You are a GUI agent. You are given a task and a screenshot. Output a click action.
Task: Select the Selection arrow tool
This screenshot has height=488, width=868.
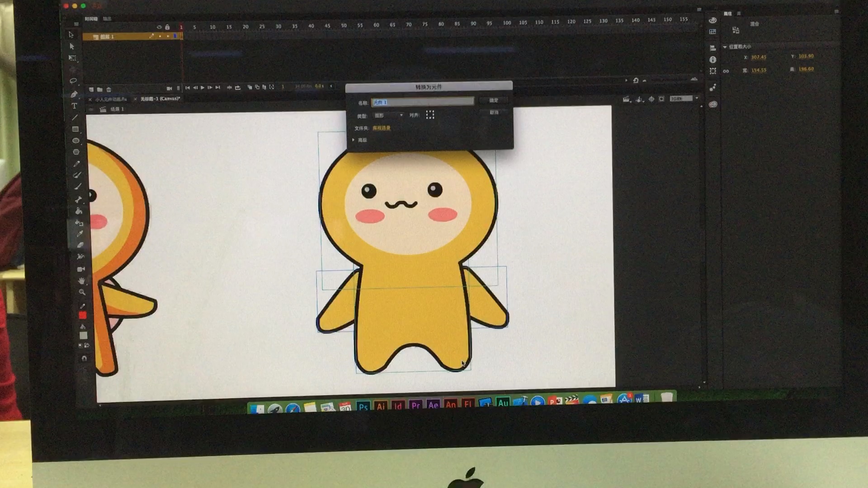(x=71, y=35)
